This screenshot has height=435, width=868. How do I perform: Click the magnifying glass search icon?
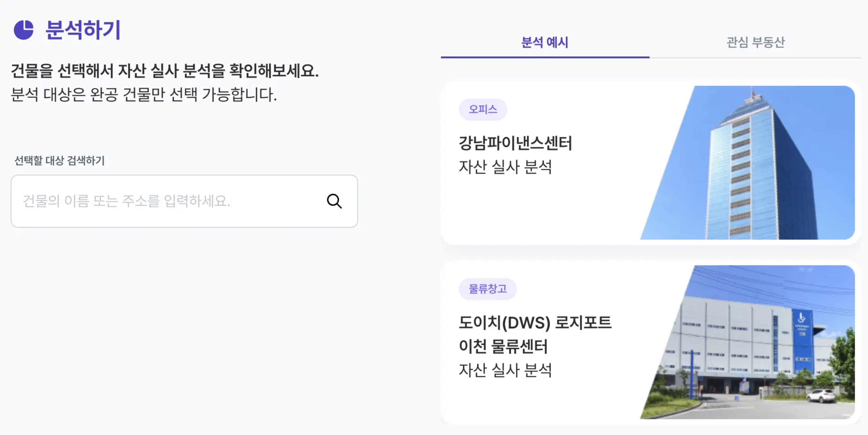point(334,201)
